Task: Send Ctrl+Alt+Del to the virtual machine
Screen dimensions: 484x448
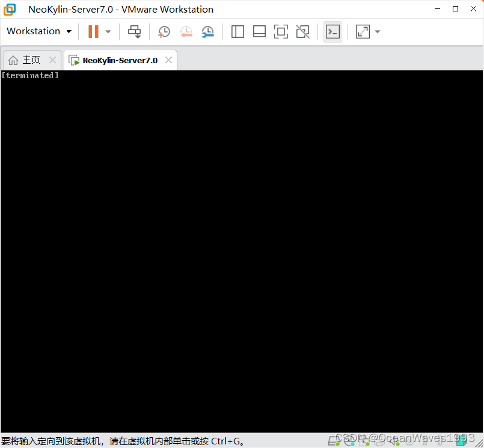Action: point(134,31)
